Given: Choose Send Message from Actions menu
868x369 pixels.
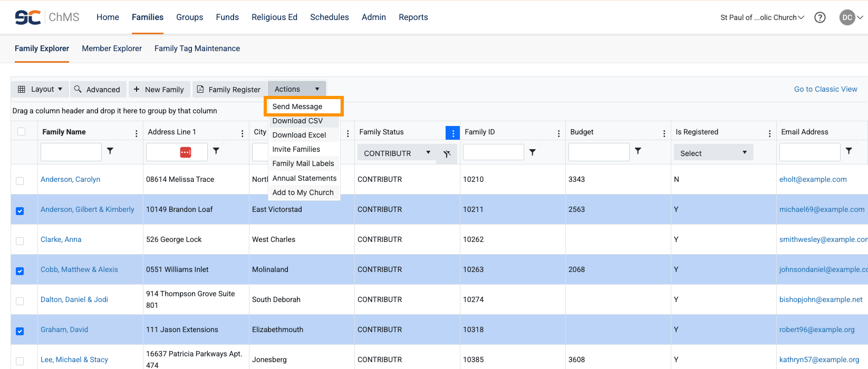Looking at the screenshot, I should pyautogui.click(x=297, y=106).
